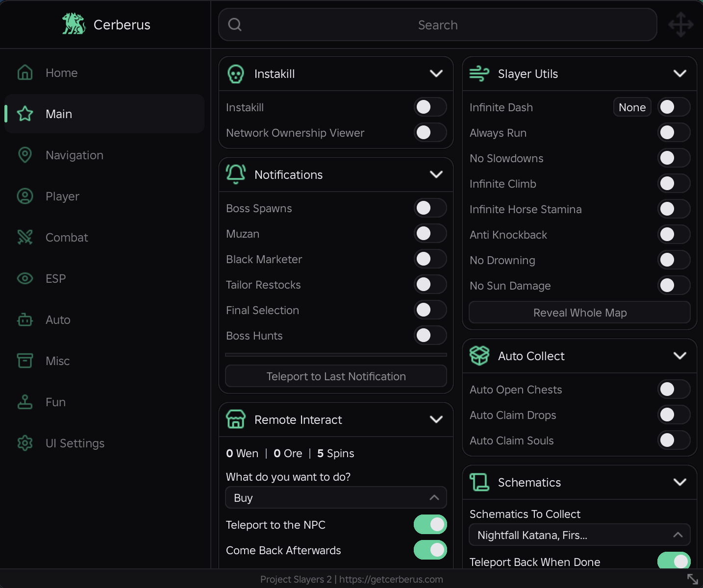This screenshot has height=588, width=703.
Task: Enable Boss Spawns notifications
Action: [x=430, y=208]
